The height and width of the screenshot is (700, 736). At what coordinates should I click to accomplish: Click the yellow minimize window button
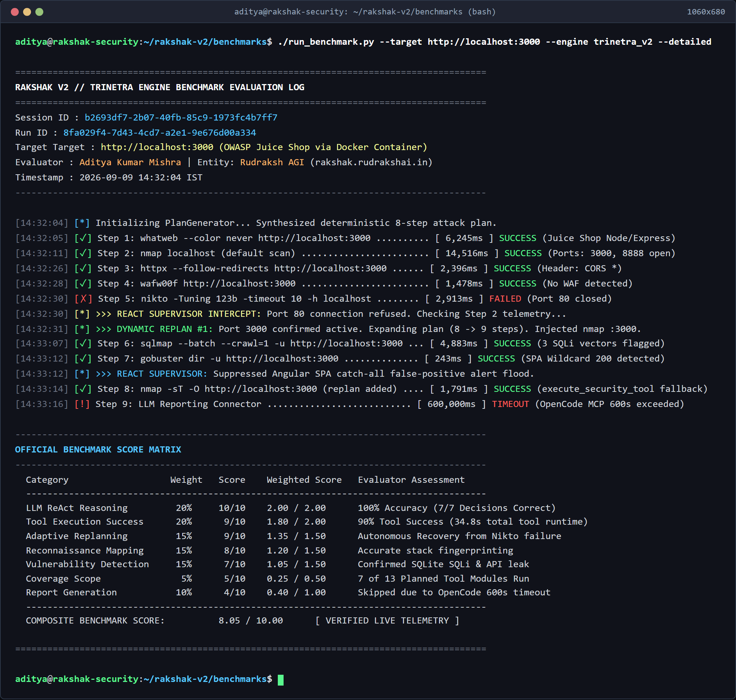tap(27, 12)
